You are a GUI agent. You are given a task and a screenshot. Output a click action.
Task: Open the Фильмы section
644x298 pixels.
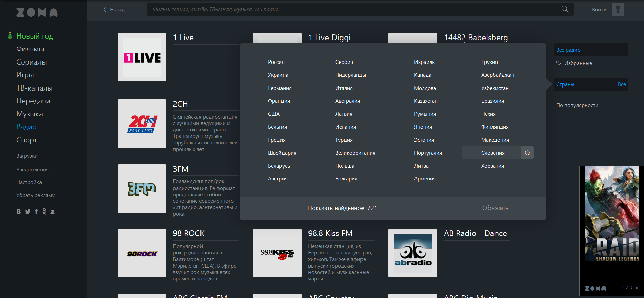(x=30, y=49)
